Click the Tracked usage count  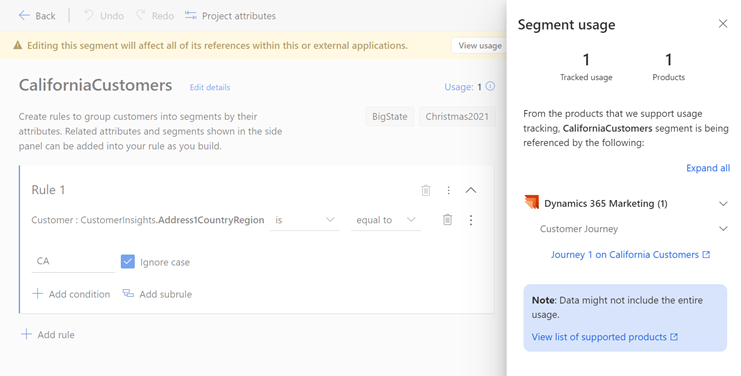(x=586, y=60)
